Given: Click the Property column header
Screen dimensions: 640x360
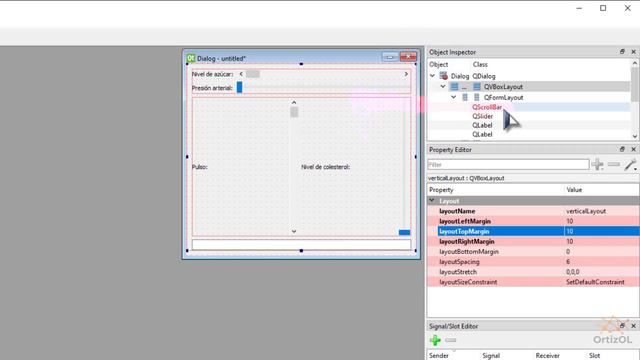Looking at the screenshot, I should [441, 190].
